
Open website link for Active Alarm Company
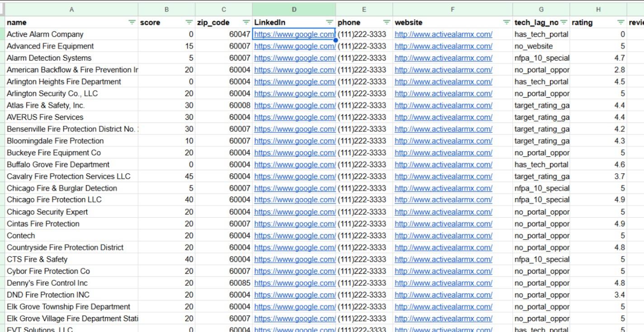click(x=443, y=34)
